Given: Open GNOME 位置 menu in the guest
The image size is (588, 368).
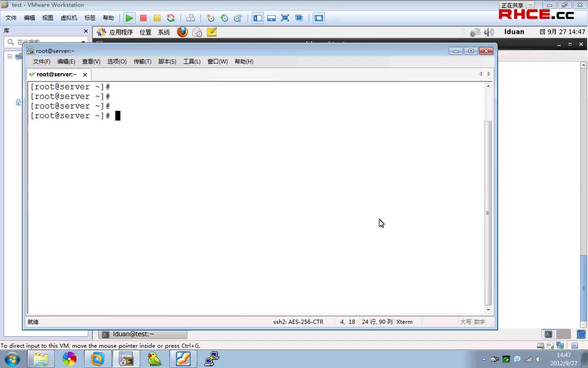Looking at the screenshot, I should point(145,32).
